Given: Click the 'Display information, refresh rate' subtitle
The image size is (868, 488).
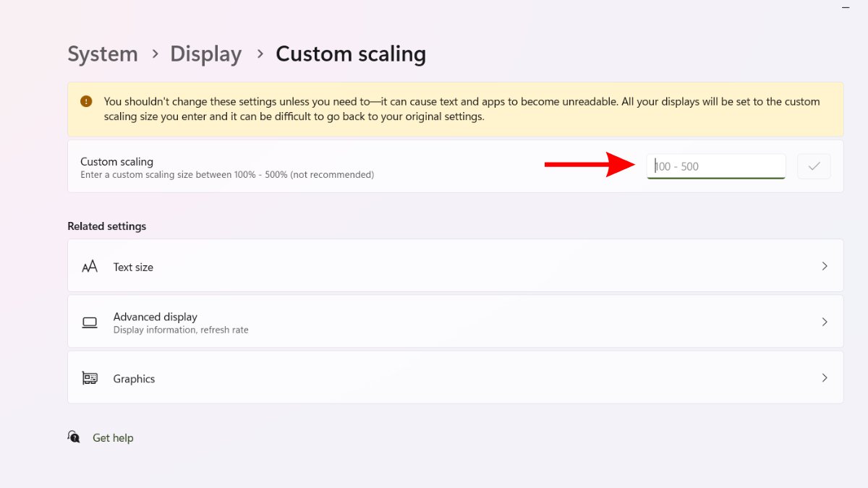Looking at the screenshot, I should coord(181,330).
